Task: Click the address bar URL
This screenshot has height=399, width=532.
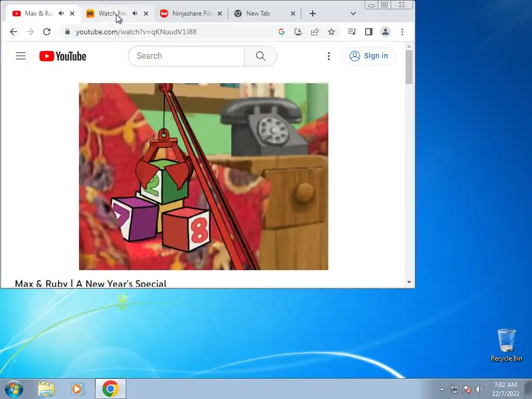Action: click(136, 32)
